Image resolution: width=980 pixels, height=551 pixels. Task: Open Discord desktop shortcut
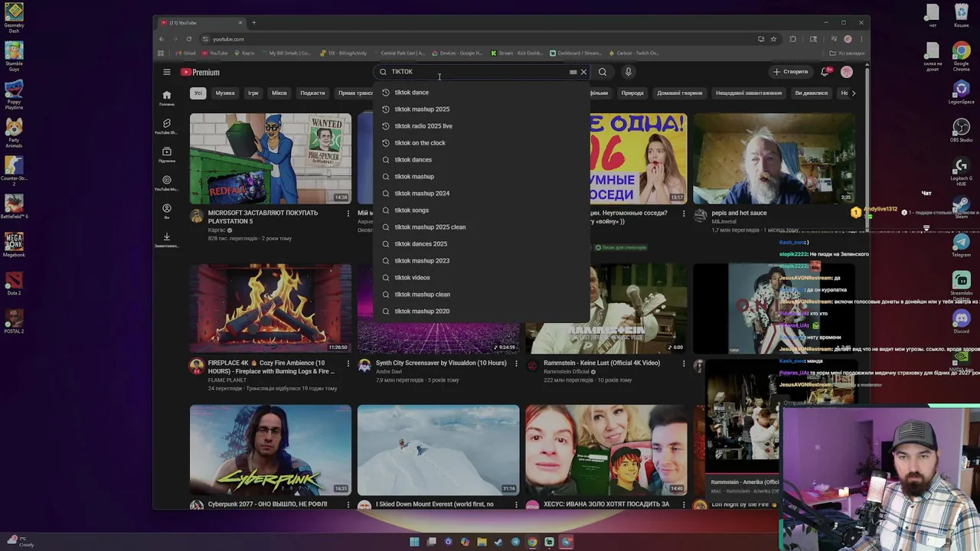click(x=961, y=322)
